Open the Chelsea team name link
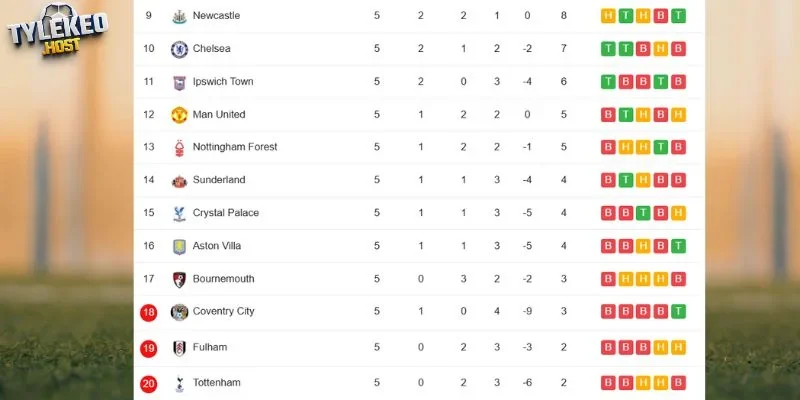The image size is (800, 400). 211,48
